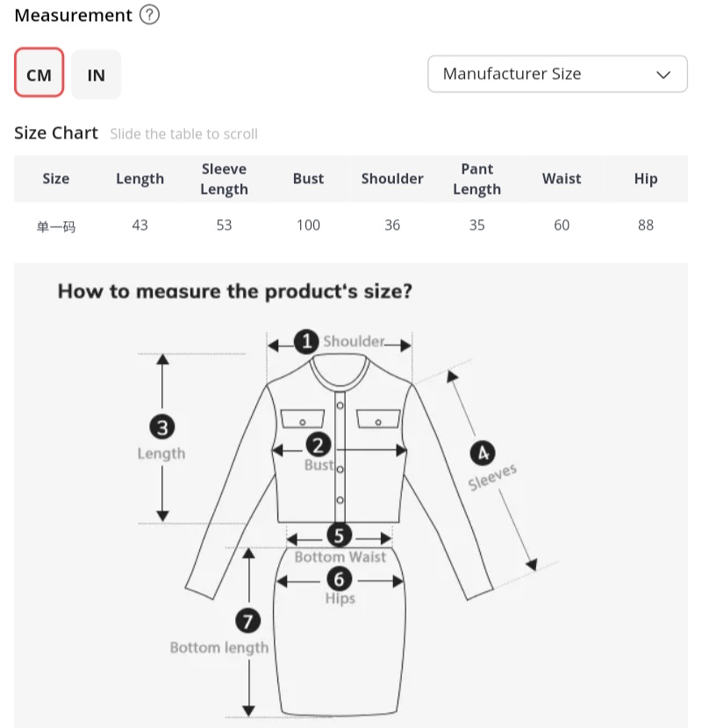This screenshot has height=728, width=702.
Task: Click the number 1 Shoulder marker
Action: pyautogui.click(x=305, y=341)
